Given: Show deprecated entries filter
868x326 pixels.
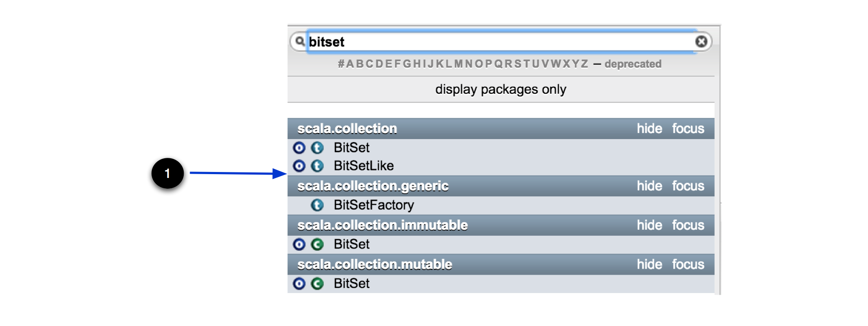Looking at the screenshot, I should click(633, 64).
